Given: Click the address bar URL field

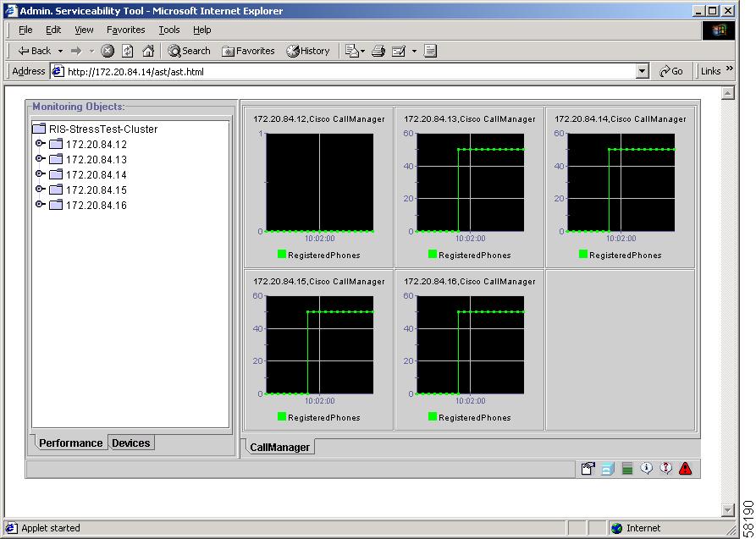Looking at the screenshot, I should [345, 72].
